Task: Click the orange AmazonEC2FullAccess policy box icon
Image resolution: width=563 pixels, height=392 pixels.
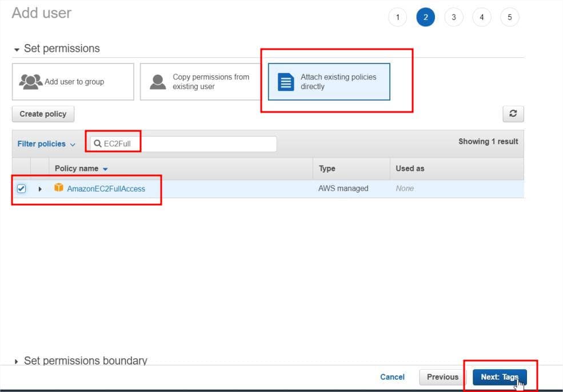Action: [x=58, y=188]
